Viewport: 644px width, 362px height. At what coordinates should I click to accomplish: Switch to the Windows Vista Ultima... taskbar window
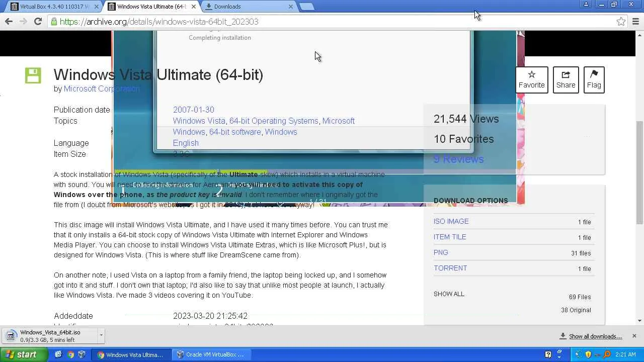click(132, 354)
